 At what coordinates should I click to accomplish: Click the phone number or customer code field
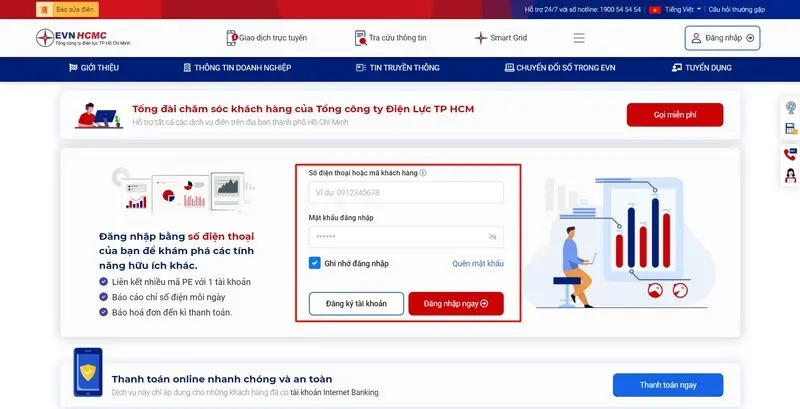point(406,192)
